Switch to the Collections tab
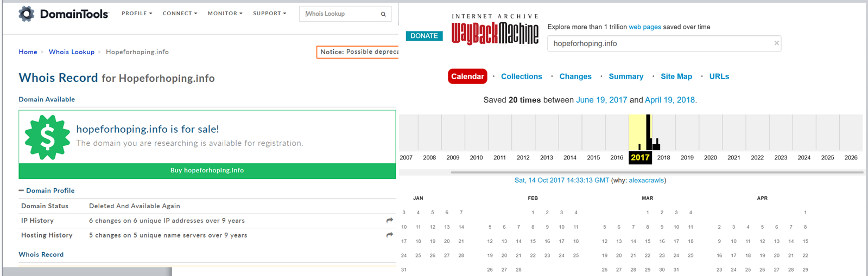The height and width of the screenshot is (276, 868). pyautogui.click(x=521, y=76)
